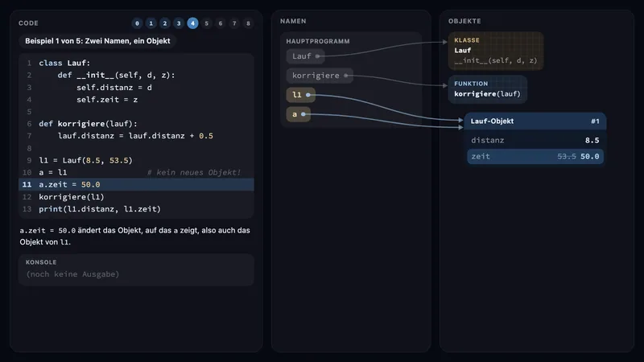Click the console text '(noch keine Ausgabe)'

72,274
